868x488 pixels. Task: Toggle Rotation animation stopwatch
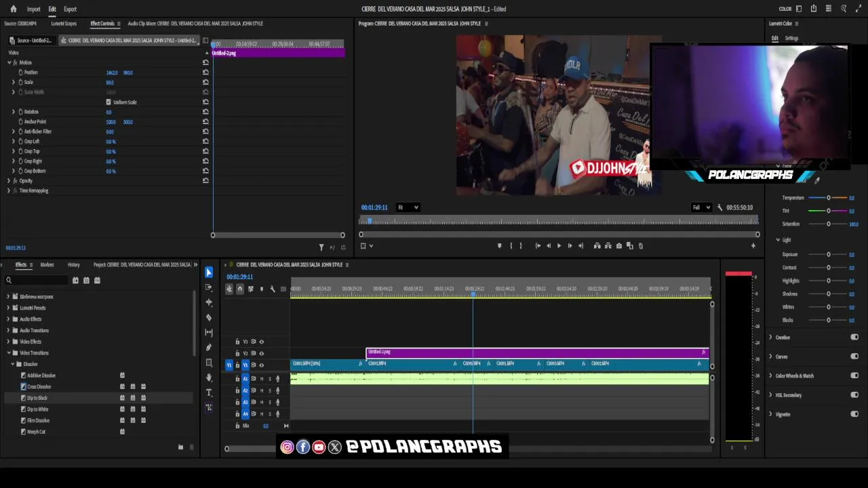tap(20, 112)
